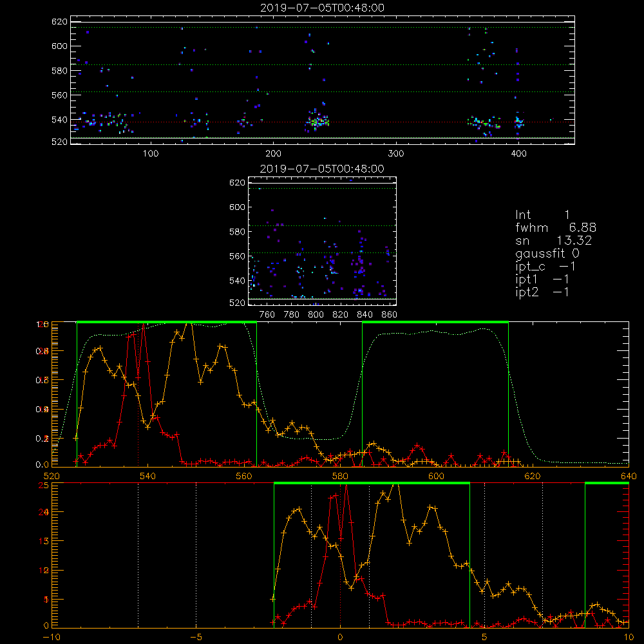Screen dimensions: 644x644
Task: Select the 25 y-axis label on bottom plot
Action: 43,485
